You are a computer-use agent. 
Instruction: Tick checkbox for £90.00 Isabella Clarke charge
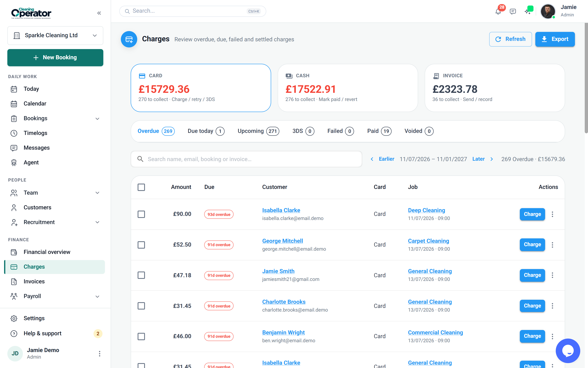click(141, 214)
